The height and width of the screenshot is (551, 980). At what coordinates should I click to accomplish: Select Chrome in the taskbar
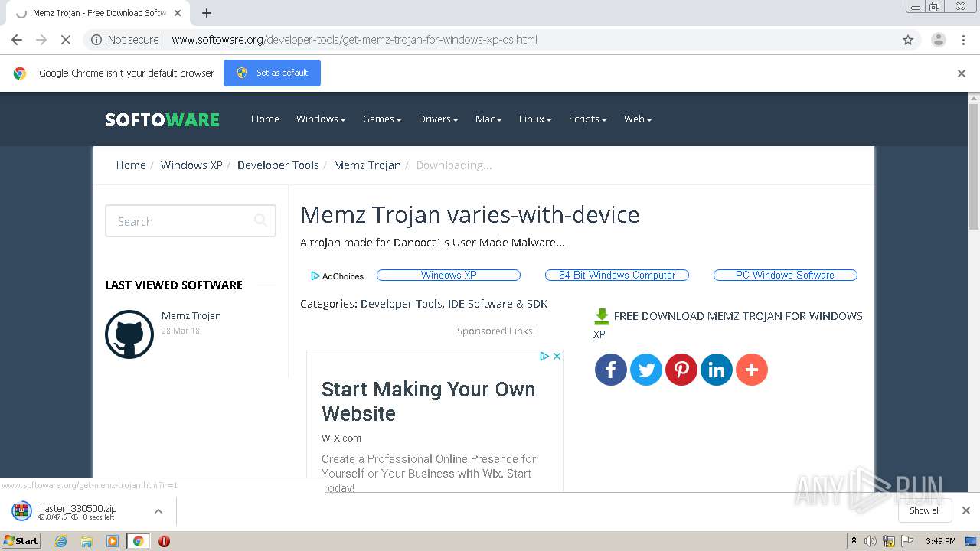(x=138, y=541)
